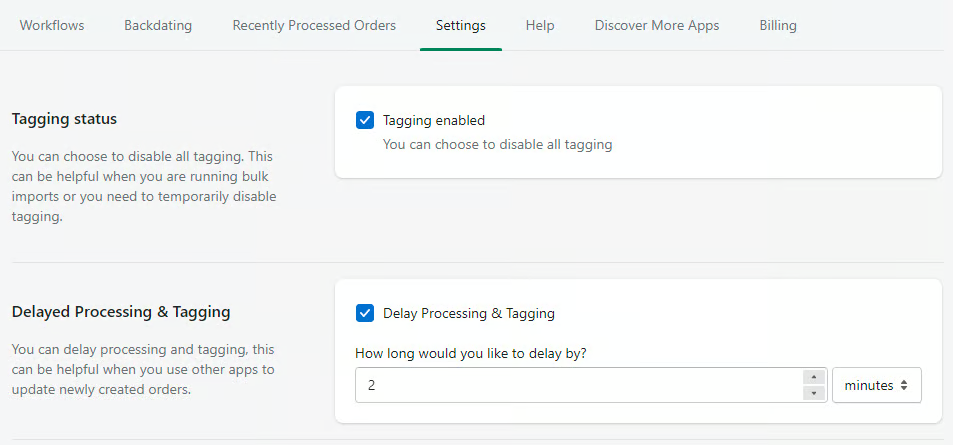Increase delay with the up arrow
This screenshot has width=953, height=445.
814,377
